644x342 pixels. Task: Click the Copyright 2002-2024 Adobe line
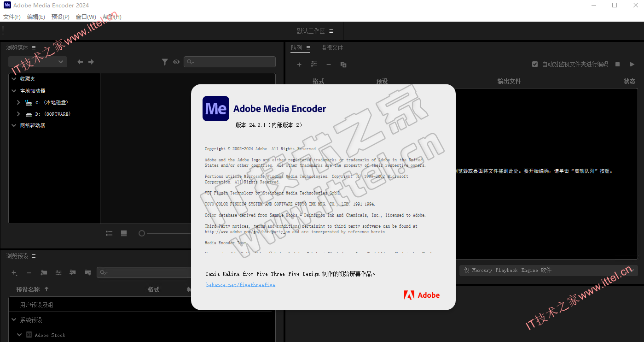pyautogui.click(x=261, y=149)
